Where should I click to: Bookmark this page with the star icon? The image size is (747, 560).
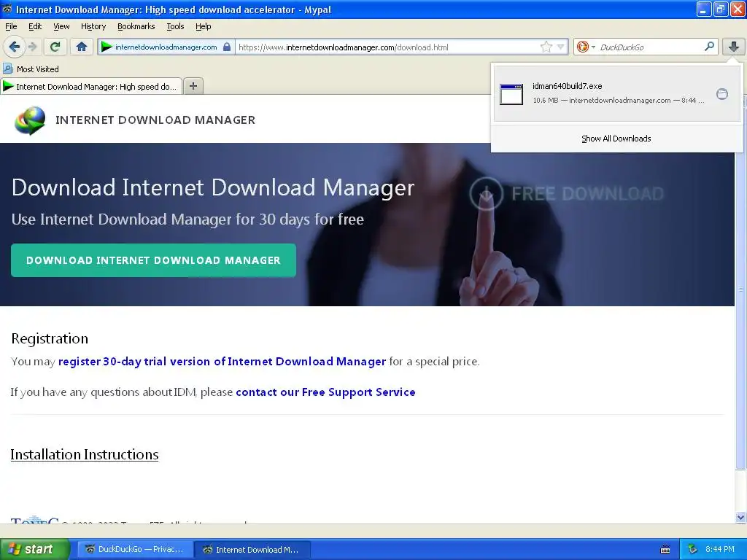coord(546,47)
